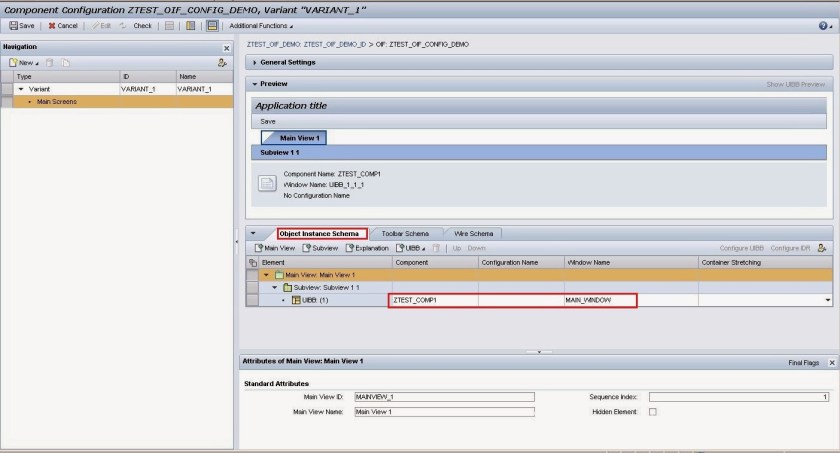Add a new Main View in schema toolbar
Viewport: 840px width, 453px height.
coord(275,248)
